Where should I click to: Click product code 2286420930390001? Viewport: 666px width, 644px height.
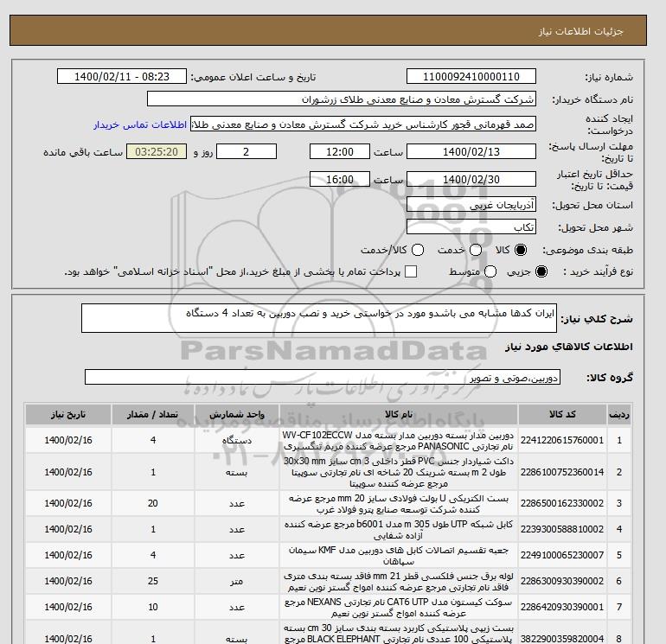562,607
